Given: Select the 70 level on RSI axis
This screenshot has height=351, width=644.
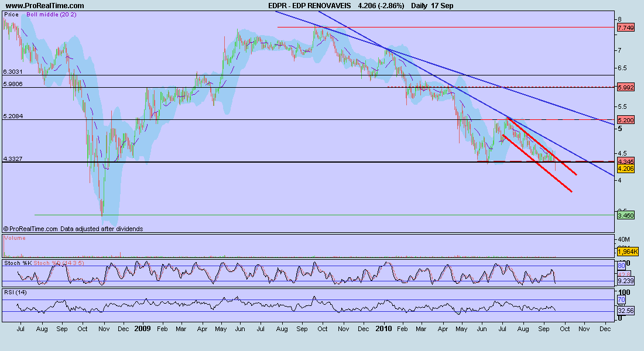Looking at the screenshot, I should (x=621, y=300).
